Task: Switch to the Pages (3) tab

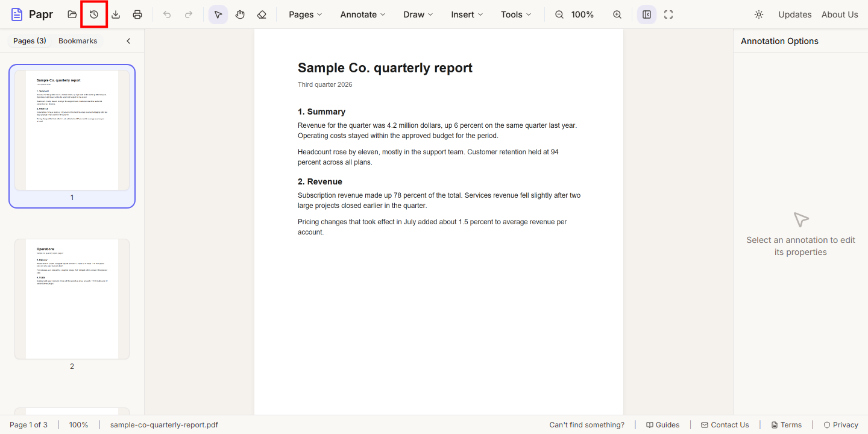Action: [30, 41]
